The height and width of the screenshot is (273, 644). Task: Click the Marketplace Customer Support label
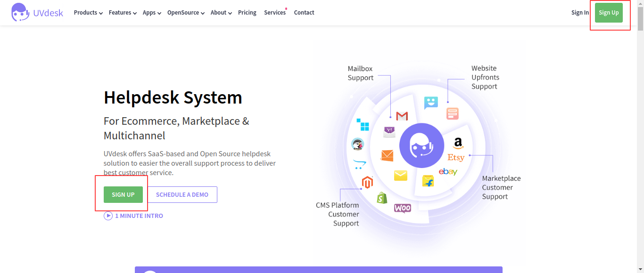point(501,187)
